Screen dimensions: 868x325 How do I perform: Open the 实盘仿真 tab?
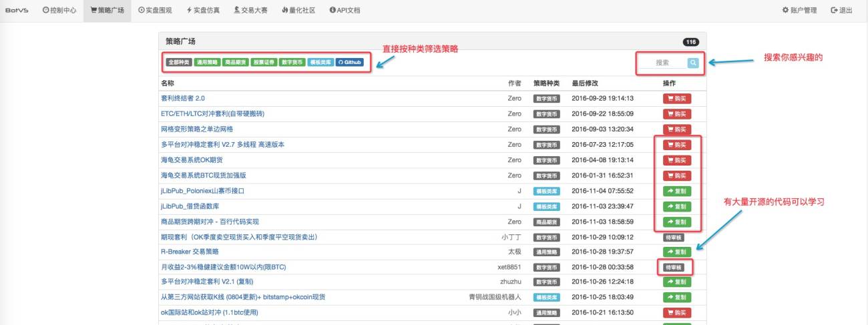202,11
